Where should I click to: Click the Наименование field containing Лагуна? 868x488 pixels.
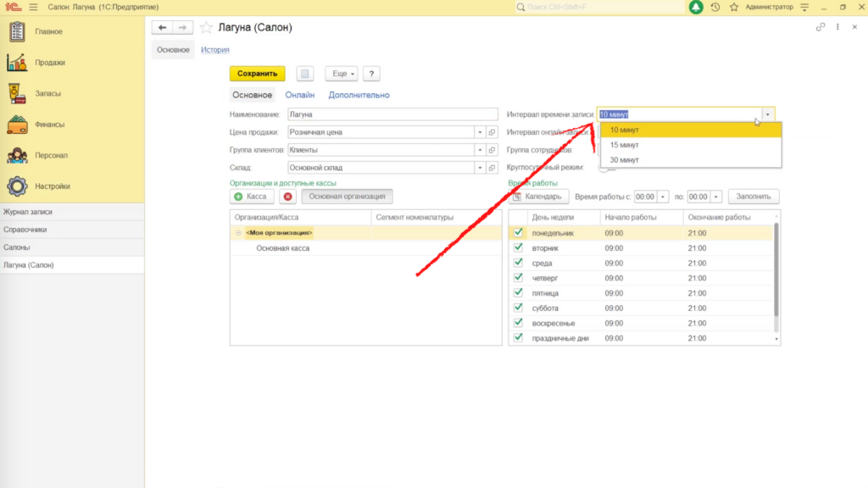click(x=392, y=114)
